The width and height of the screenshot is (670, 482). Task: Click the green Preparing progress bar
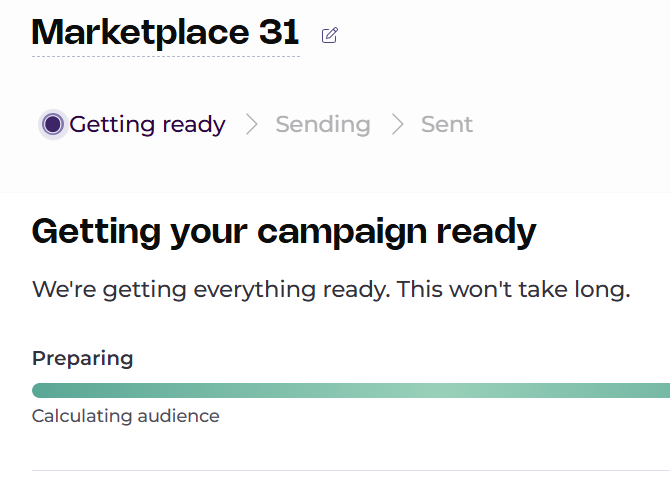(351, 391)
